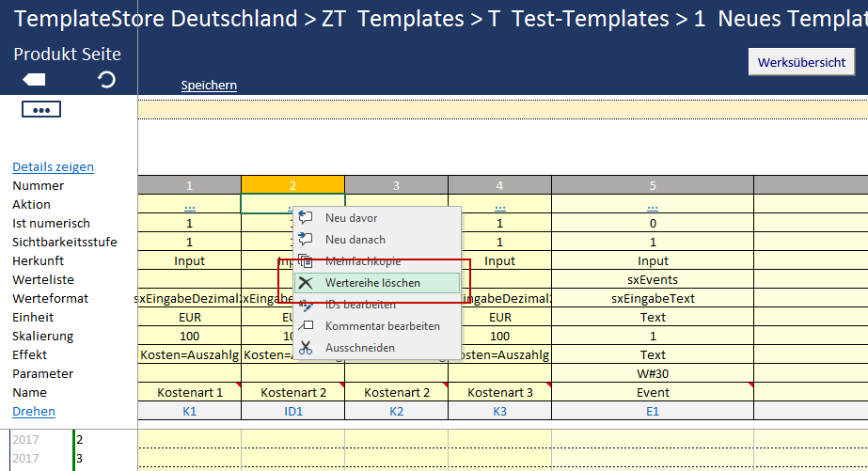
Task: Click the three-dots ellipsis button
Action: 40,110
